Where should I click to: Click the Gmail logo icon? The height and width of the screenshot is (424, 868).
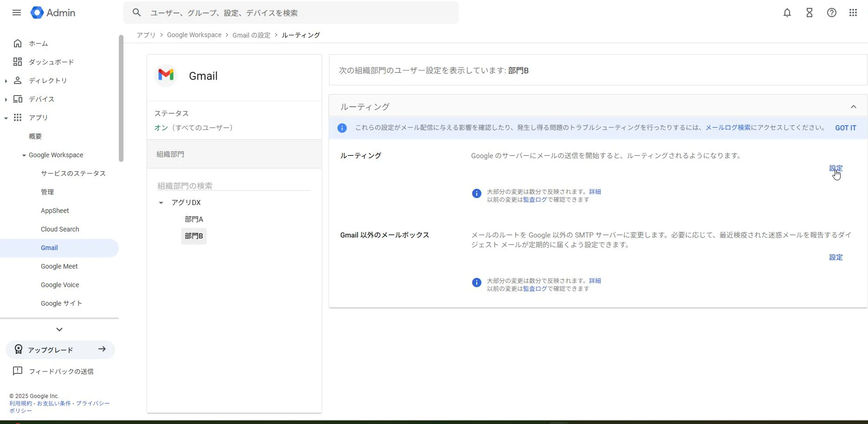[x=166, y=75]
